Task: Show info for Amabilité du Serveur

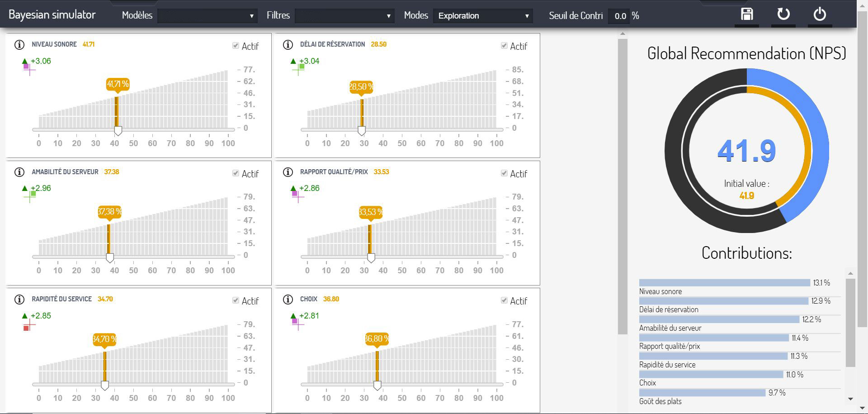Action: click(x=19, y=172)
